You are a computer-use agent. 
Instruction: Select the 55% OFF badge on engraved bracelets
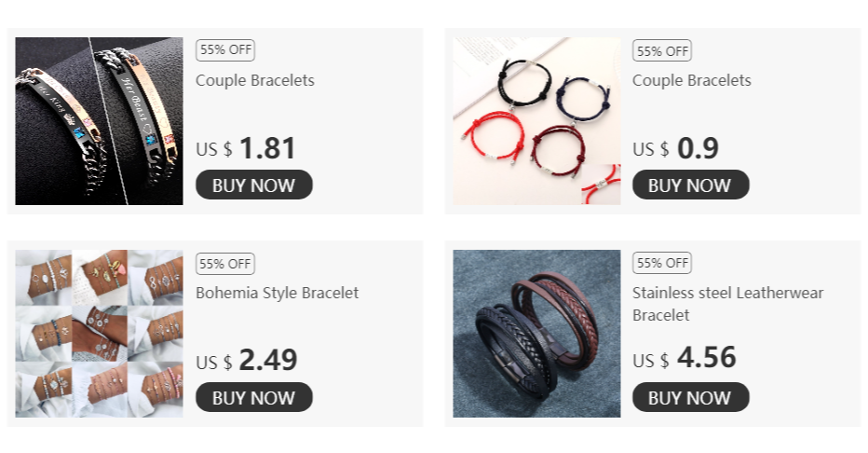[225, 49]
